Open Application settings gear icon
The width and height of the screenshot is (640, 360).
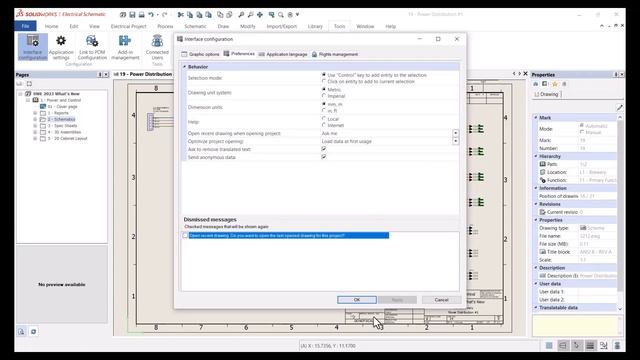61,47
